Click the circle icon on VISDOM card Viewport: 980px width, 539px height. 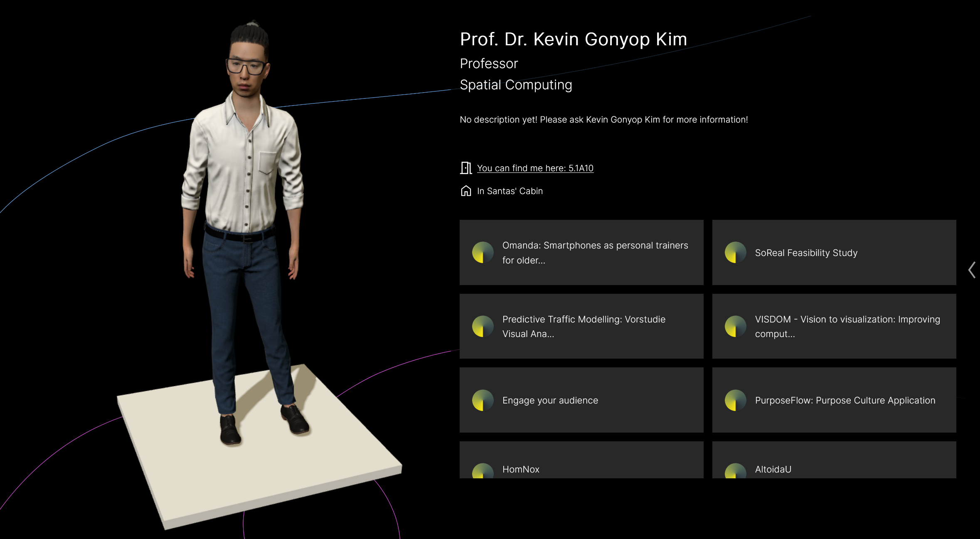(x=736, y=326)
